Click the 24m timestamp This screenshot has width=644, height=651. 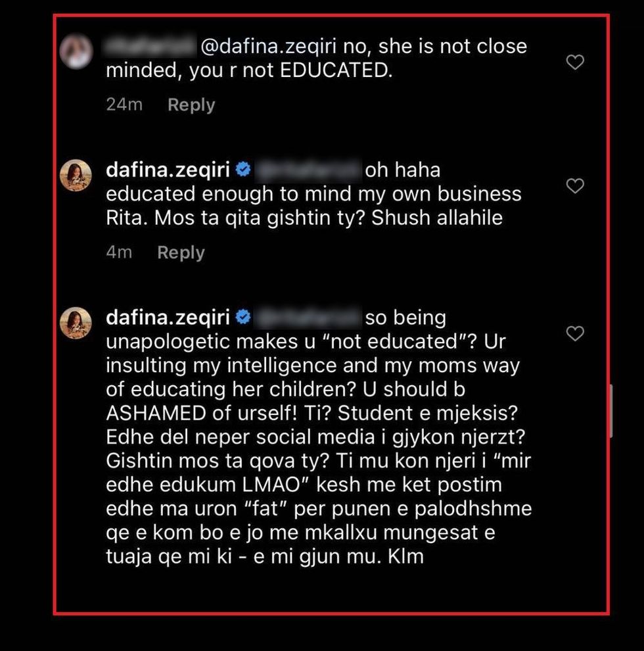124,104
